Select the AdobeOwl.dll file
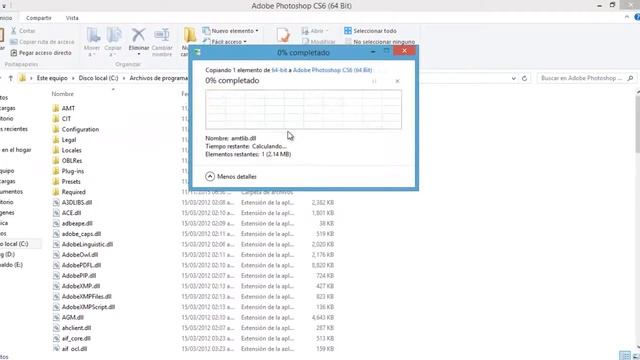The height and width of the screenshot is (360, 640). (76, 255)
